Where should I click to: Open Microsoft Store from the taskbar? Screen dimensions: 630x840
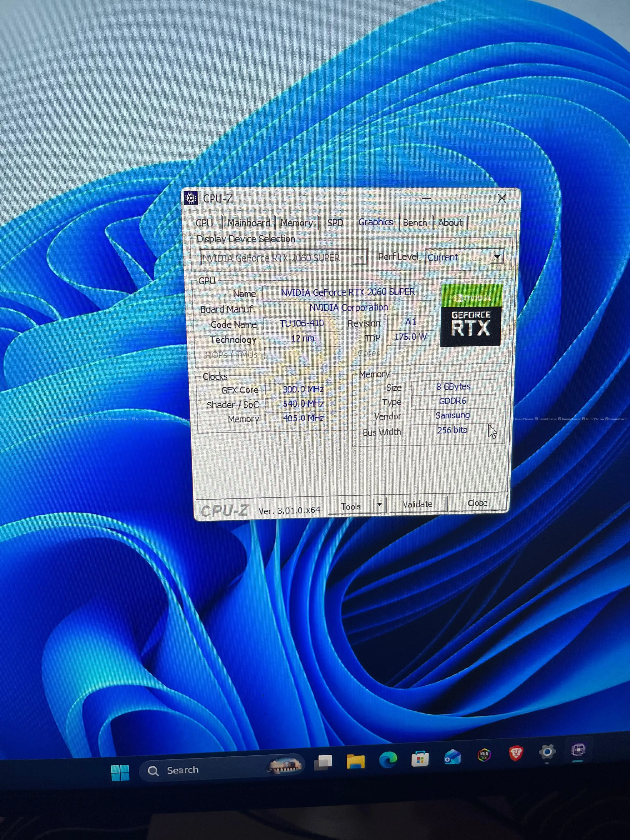[x=420, y=758]
